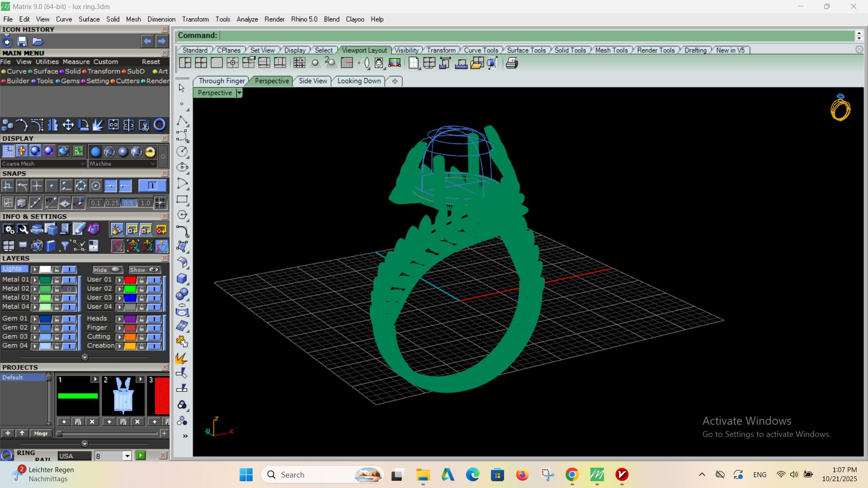Click the Projects thumbnail slider handle

(x=59, y=433)
